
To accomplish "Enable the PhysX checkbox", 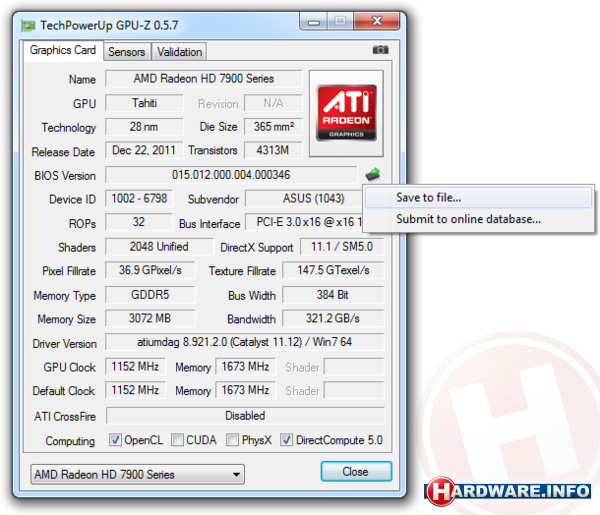I will pos(232,440).
